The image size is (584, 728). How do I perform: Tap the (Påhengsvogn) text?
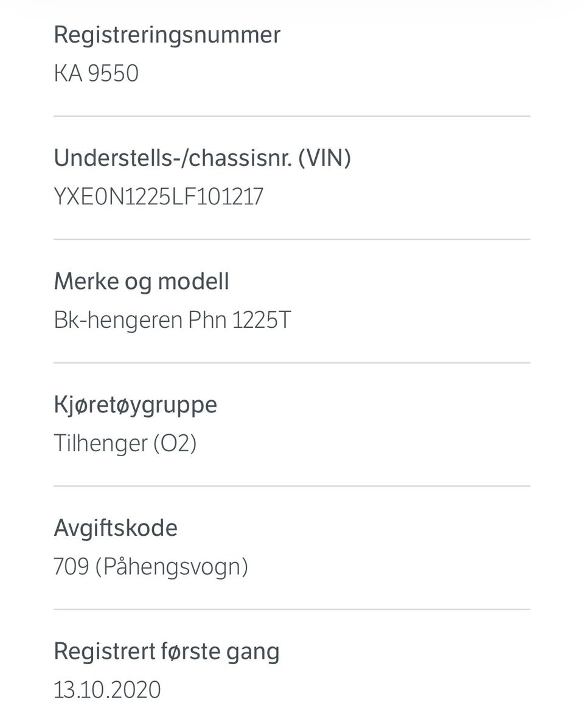click(172, 567)
